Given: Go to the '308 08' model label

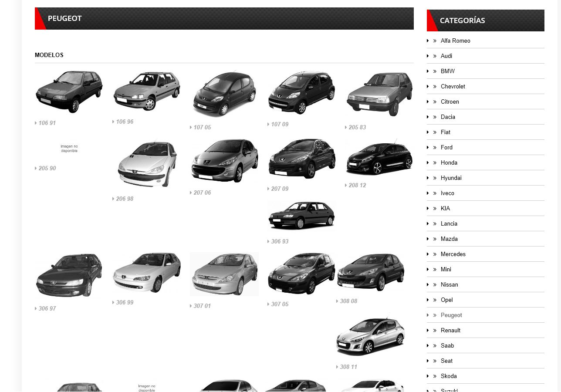Looking at the screenshot, I should (348, 301).
